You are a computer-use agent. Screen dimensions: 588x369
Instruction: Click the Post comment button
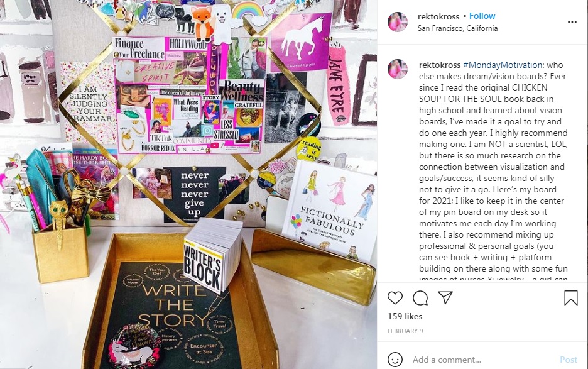point(568,360)
